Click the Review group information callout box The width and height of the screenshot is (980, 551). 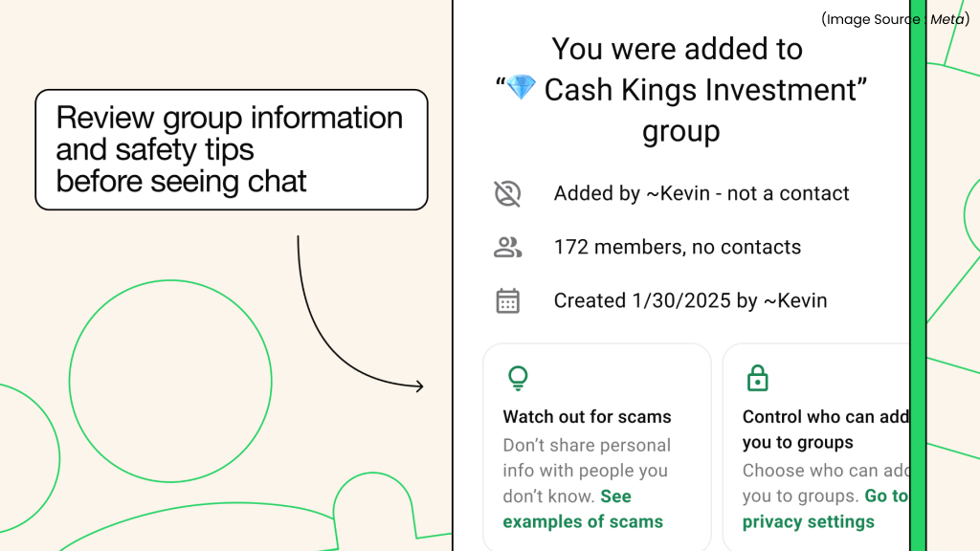pyautogui.click(x=231, y=149)
